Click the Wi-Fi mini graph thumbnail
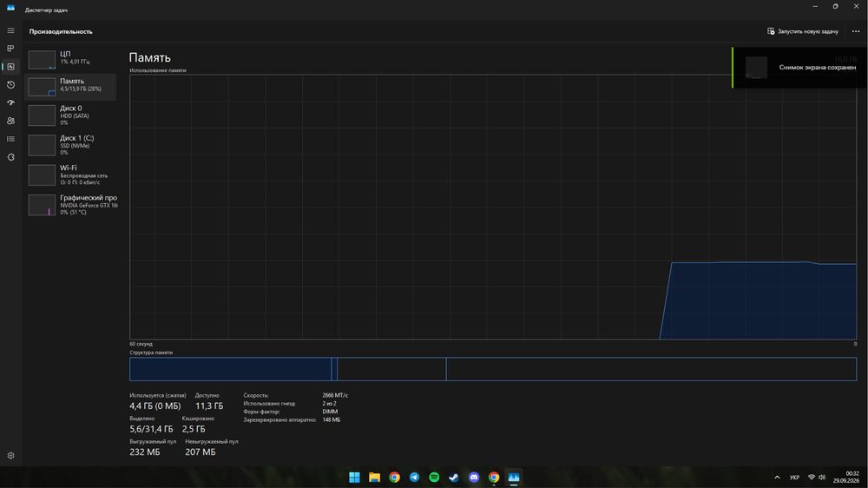The height and width of the screenshot is (488, 868). coord(42,175)
